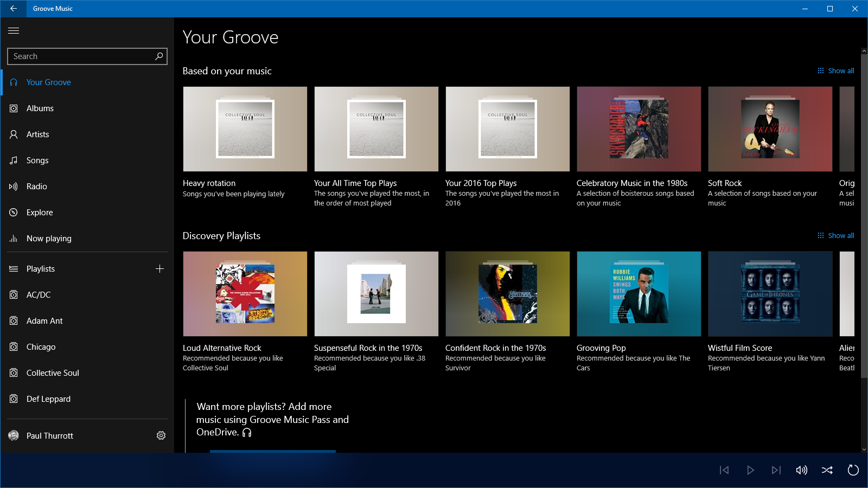Open Confident Rock in the 1970s thumbnail

508,294
